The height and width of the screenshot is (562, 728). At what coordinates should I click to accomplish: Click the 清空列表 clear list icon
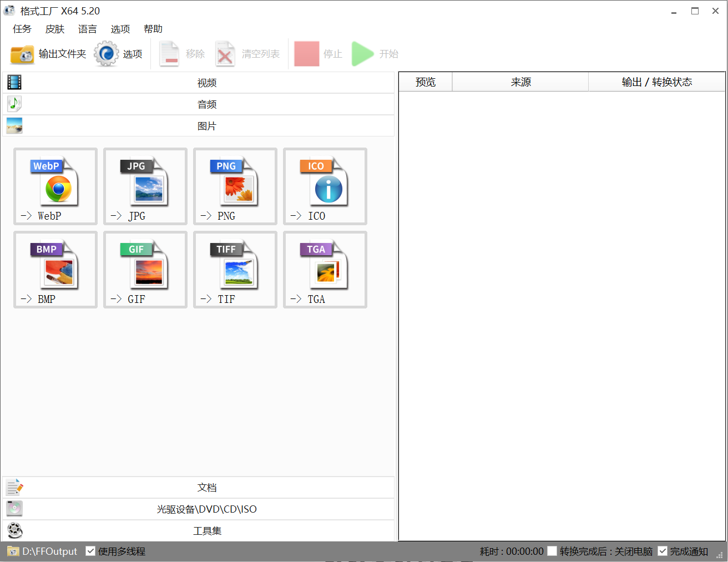point(225,54)
